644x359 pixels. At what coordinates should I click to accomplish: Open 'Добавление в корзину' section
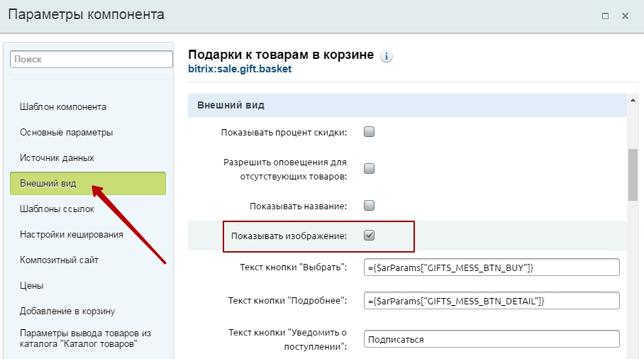point(67,311)
